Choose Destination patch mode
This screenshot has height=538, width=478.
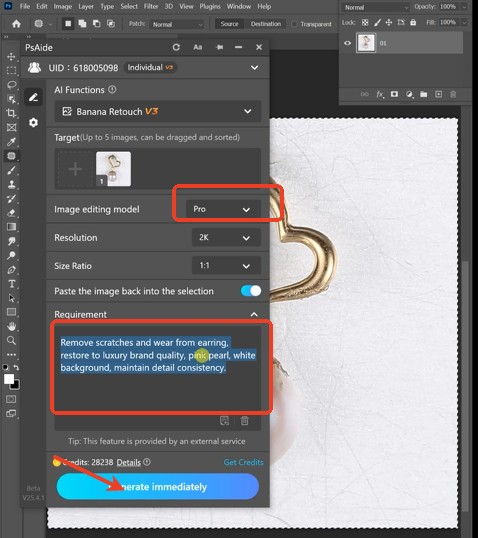click(x=266, y=24)
